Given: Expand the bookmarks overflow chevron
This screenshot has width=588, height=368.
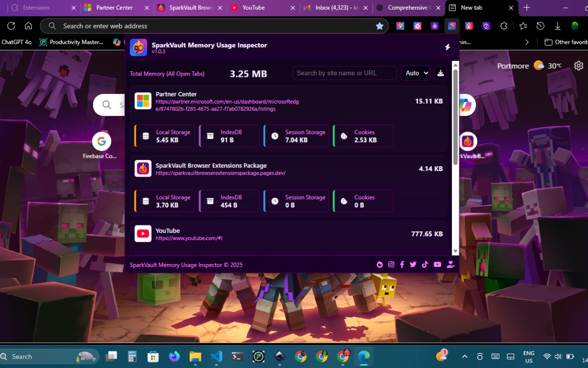Looking at the screenshot, I should click(527, 42).
